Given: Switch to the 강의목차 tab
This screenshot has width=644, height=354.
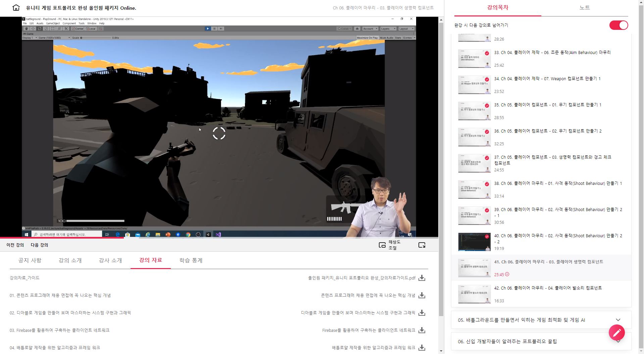Looking at the screenshot, I should [x=498, y=8].
